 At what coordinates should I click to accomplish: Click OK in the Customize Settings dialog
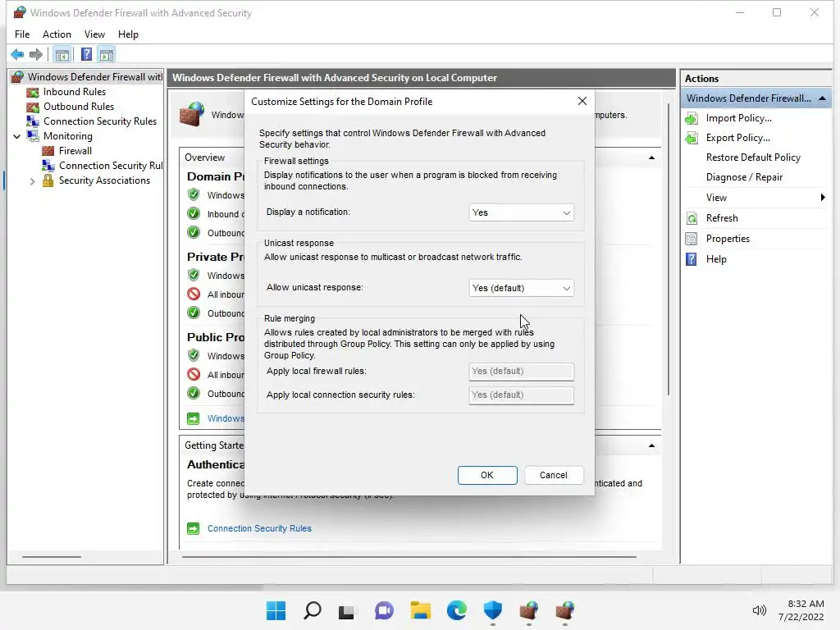click(x=487, y=475)
